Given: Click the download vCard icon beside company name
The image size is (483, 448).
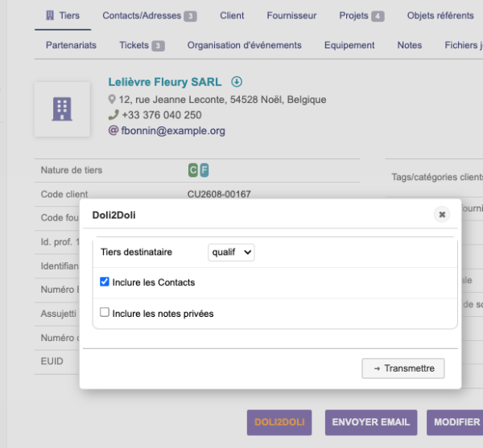Looking at the screenshot, I should 237,82.
